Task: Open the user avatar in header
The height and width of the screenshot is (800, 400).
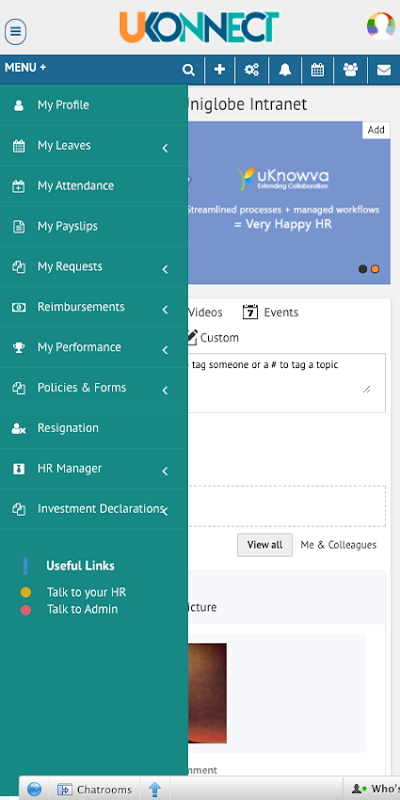Action: click(x=381, y=26)
